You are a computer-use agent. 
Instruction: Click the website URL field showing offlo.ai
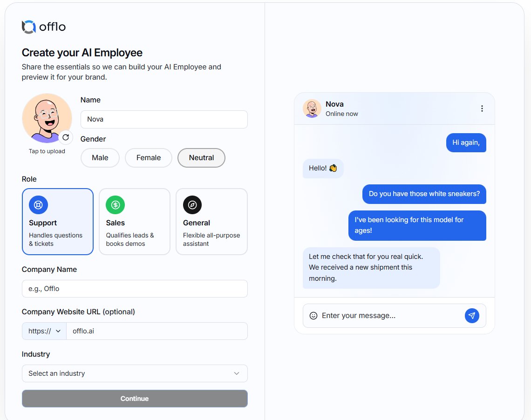[157, 331]
